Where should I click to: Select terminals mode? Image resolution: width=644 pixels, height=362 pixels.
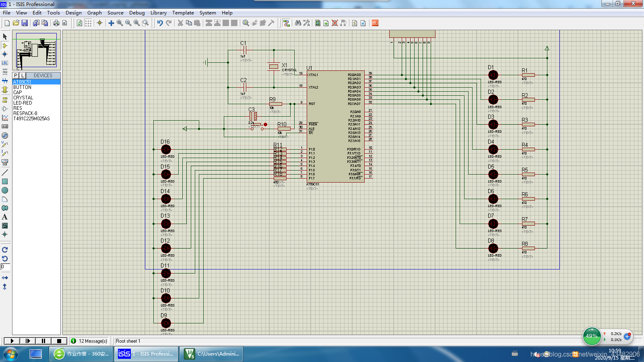(5, 100)
